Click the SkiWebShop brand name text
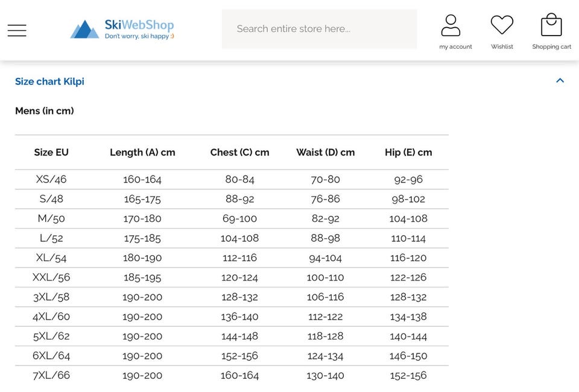This screenshot has width=579, height=392. 139,25
